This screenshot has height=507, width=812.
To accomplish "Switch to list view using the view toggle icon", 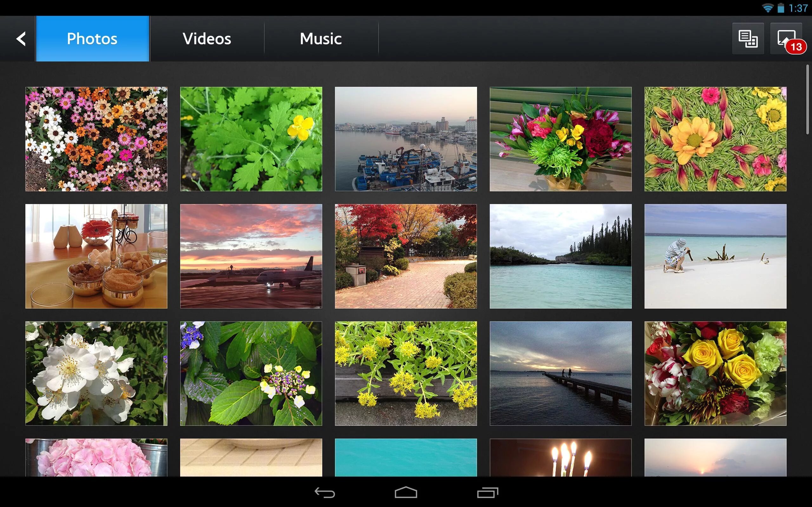I will (x=748, y=39).
